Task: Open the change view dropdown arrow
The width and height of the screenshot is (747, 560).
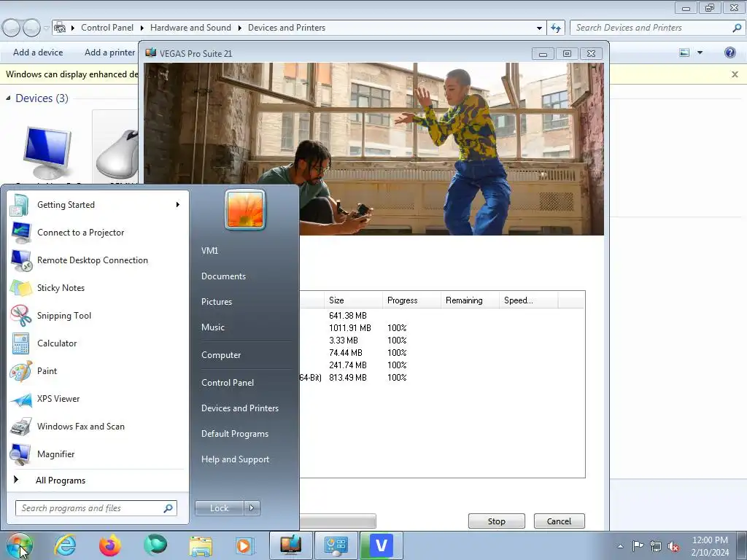Action: tap(700, 52)
